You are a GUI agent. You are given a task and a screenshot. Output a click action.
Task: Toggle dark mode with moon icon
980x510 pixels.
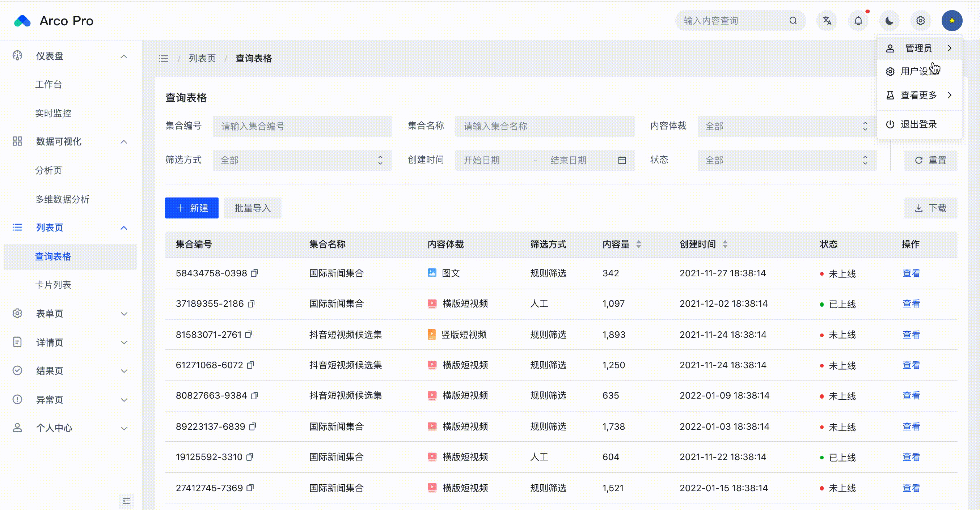[889, 21]
